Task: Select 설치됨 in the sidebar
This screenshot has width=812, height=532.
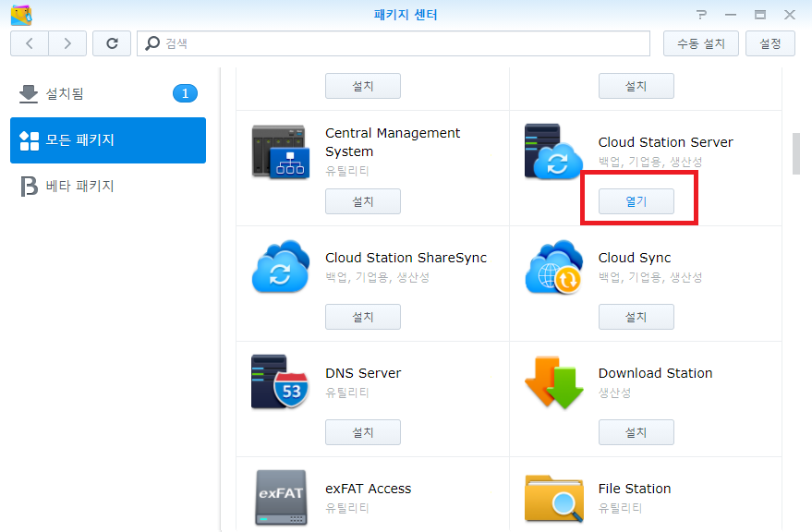Action: pos(108,94)
